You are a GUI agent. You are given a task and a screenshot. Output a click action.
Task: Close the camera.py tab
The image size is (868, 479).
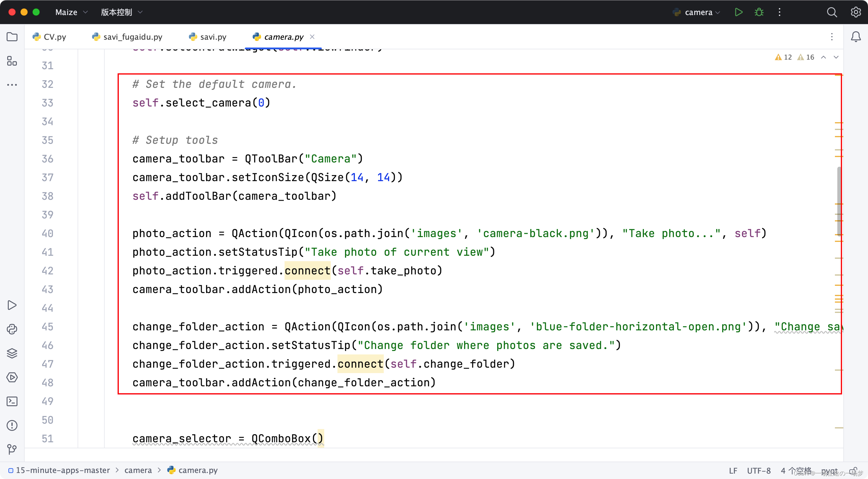point(312,37)
